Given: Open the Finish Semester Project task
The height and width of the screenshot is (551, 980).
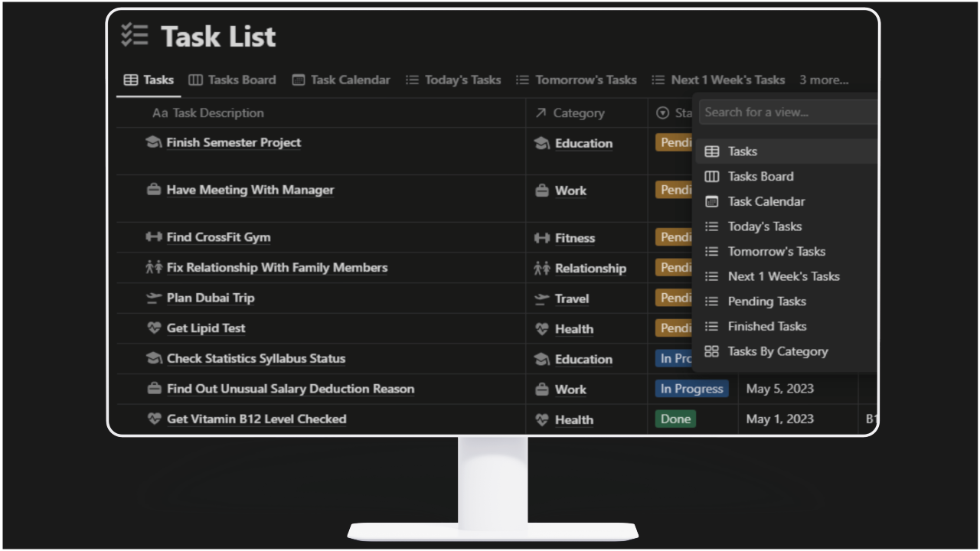Looking at the screenshot, I should coord(234,142).
